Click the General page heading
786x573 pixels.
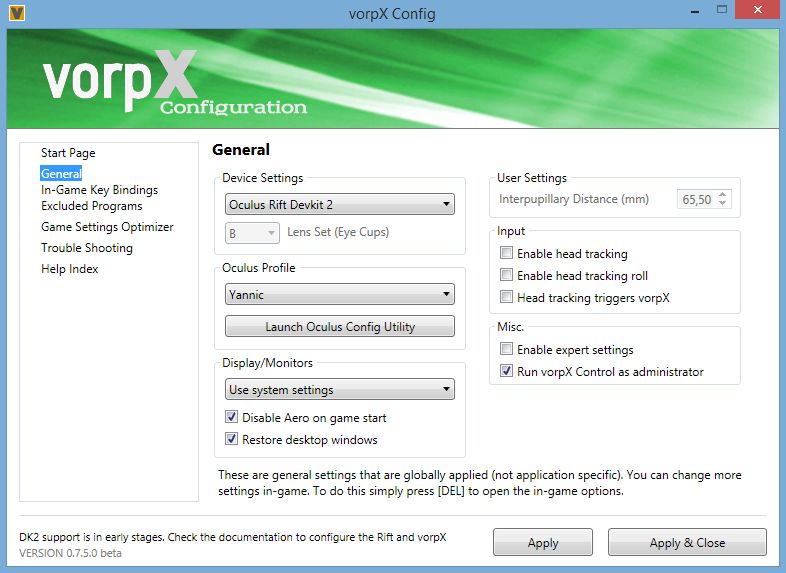[241, 149]
